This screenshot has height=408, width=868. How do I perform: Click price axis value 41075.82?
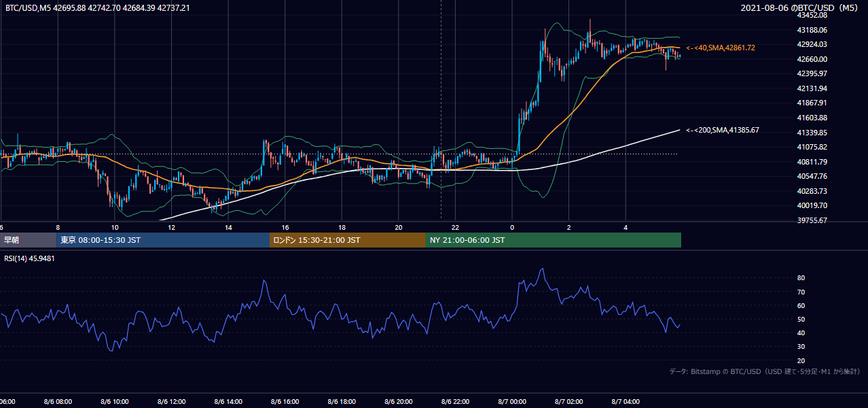pyautogui.click(x=814, y=147)
